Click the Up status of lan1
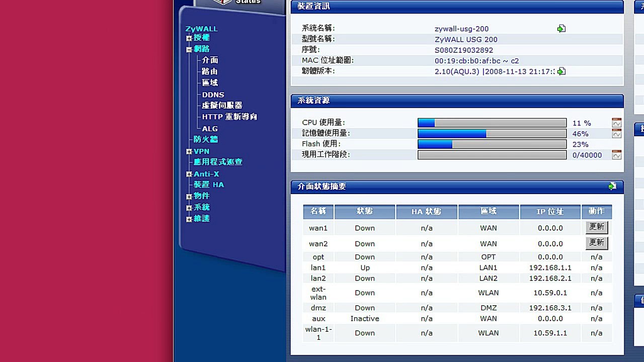This screenshot has height=362, width=644. coord(365,267)
